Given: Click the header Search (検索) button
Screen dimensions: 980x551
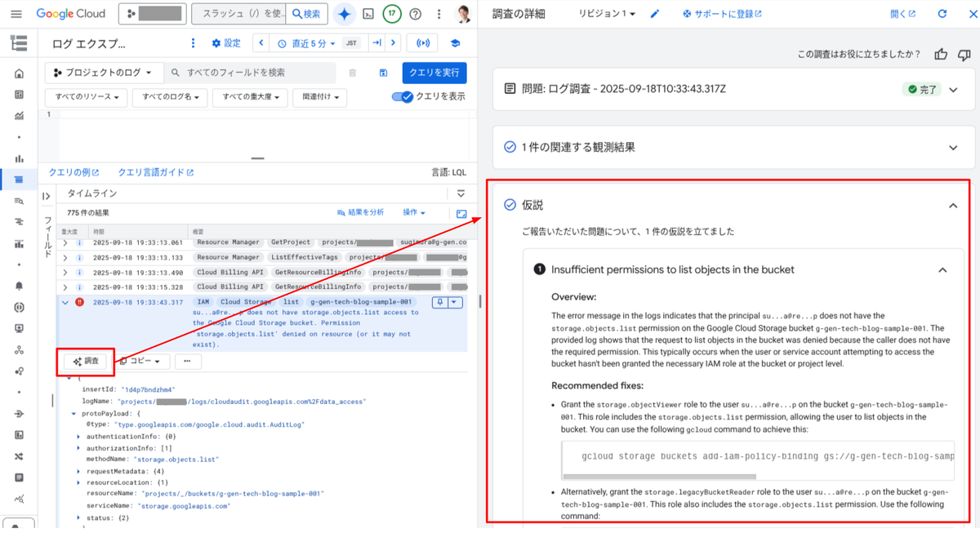Looking at the screenshot, I should coord(307,14).
